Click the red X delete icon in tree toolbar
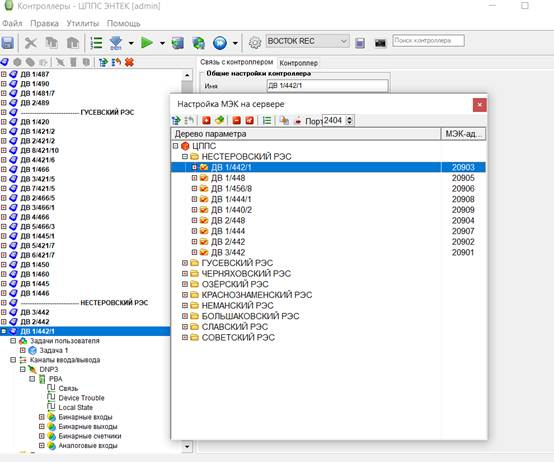The height and width of the screenshot is (462, 554). pos(129,62)
